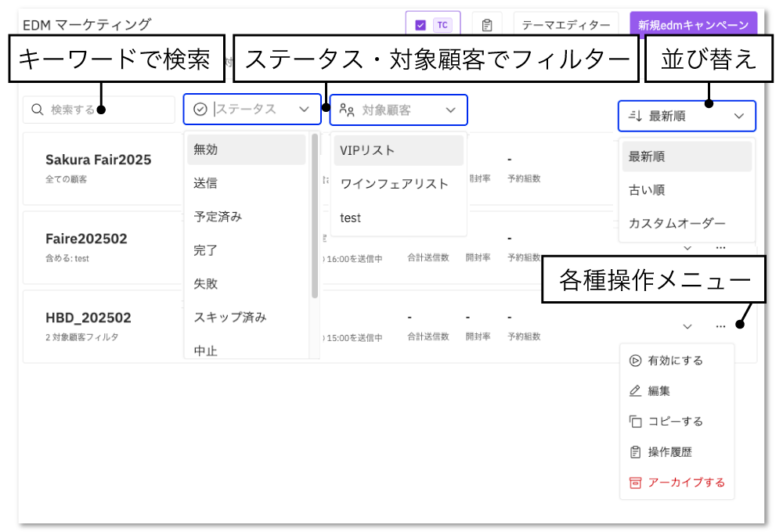Expand the HBD_202502 row chevron
Screen dimensions: 783x532
click(687, 326)
